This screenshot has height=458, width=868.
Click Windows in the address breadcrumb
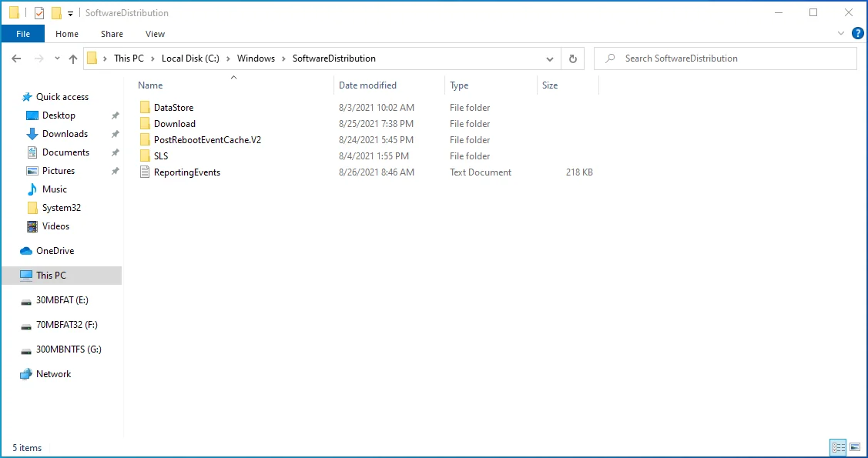coord(256,58)
